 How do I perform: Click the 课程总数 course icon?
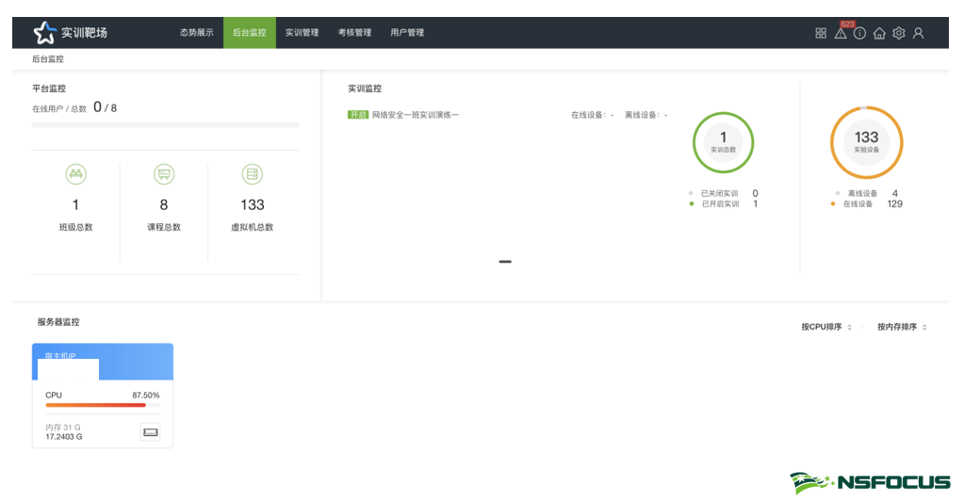(164, 174)
